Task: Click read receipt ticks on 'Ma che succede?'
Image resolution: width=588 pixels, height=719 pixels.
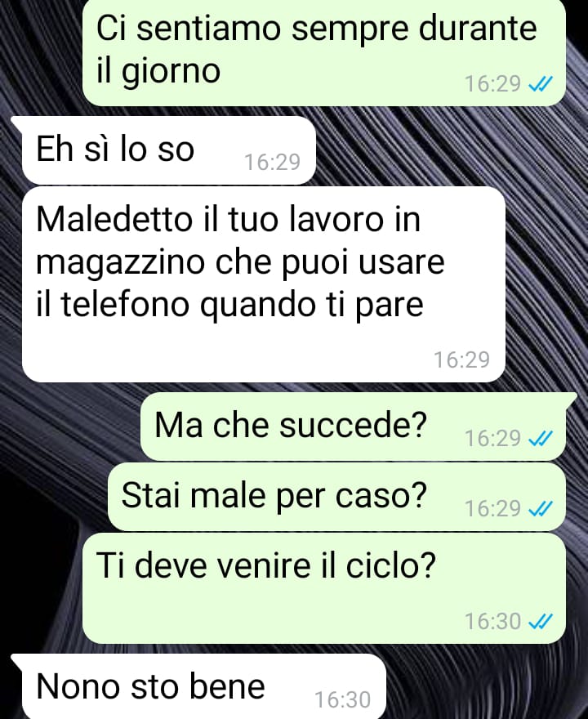Action: coord(541,439)
